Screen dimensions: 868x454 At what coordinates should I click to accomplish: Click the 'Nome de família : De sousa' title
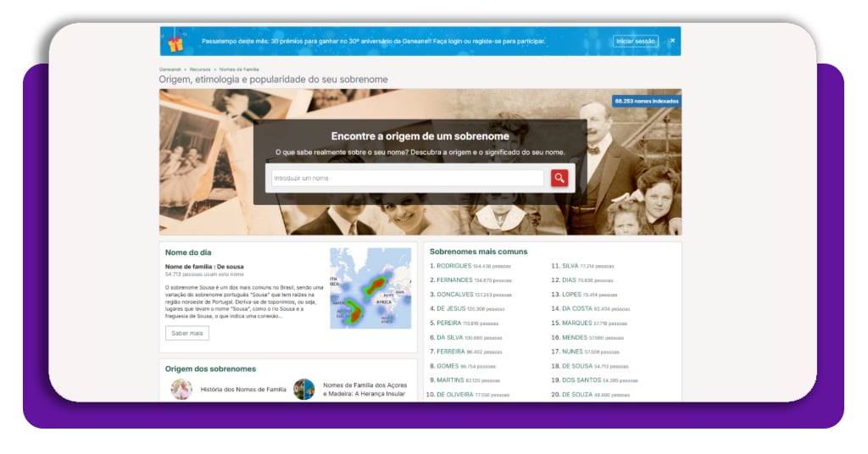(x=204, y=267)
